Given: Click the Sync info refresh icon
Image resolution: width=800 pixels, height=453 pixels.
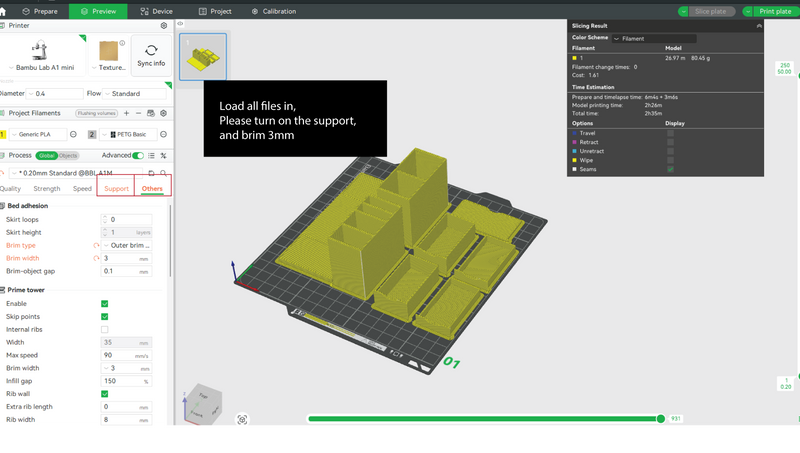Looking at the screenshot, I should [151, 50].
